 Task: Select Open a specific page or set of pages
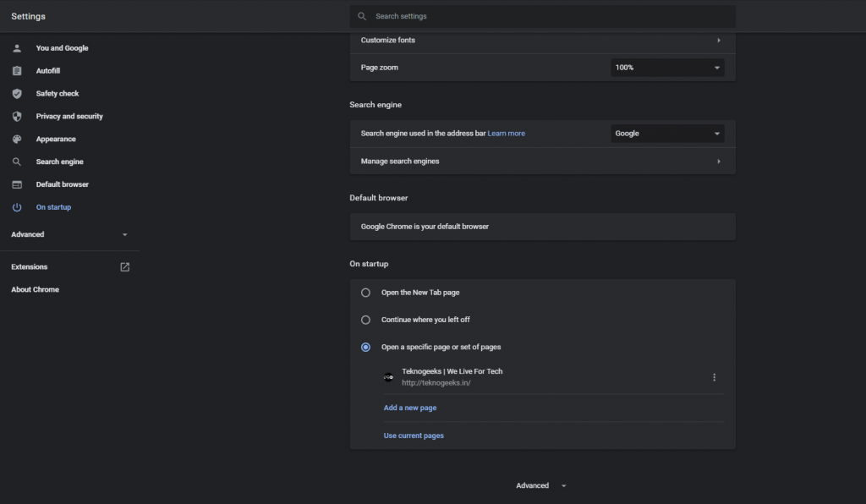click(x=365, y=347)
